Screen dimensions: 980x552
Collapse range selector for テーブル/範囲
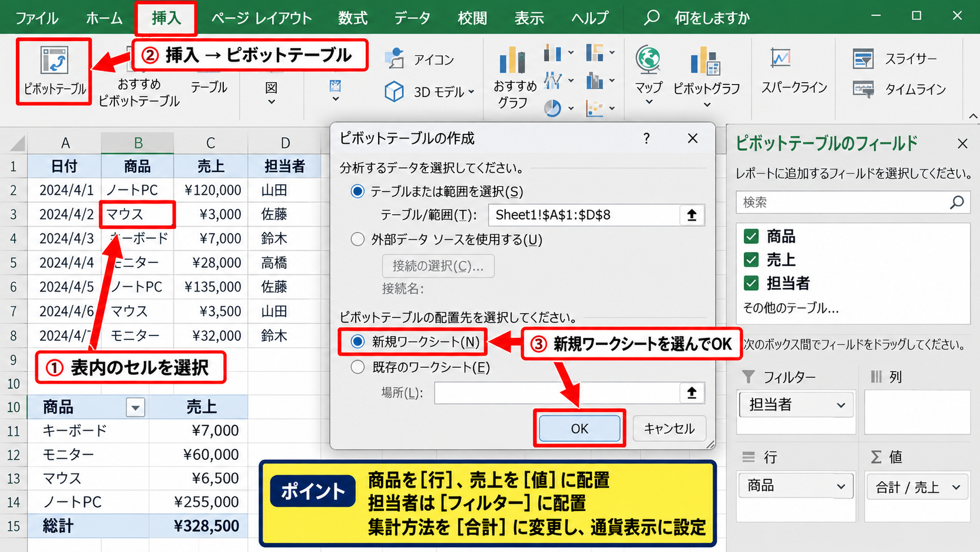(692, 215)
